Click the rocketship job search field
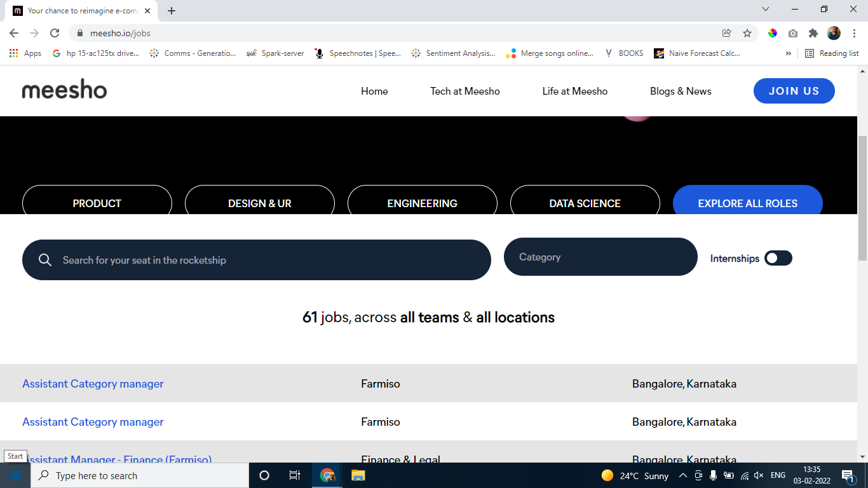Image resolution: width=868 pixels, height=488 pixels. pos(257,260)
